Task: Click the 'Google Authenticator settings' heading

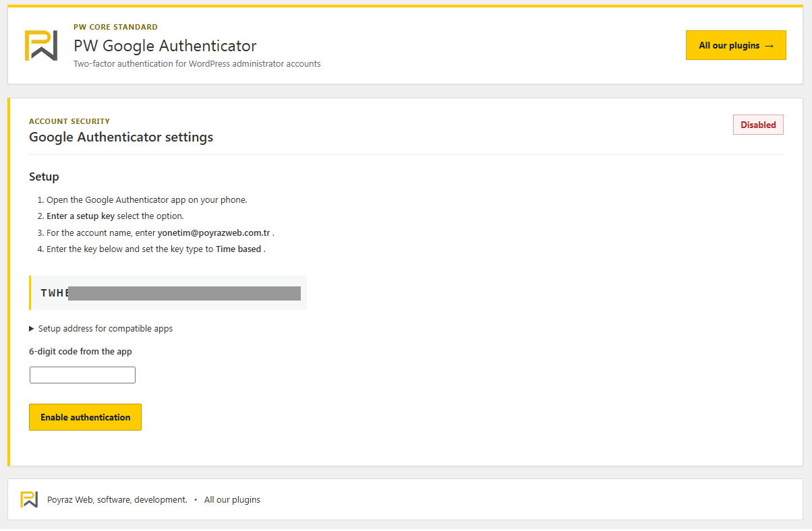Action: coord(121,137)
